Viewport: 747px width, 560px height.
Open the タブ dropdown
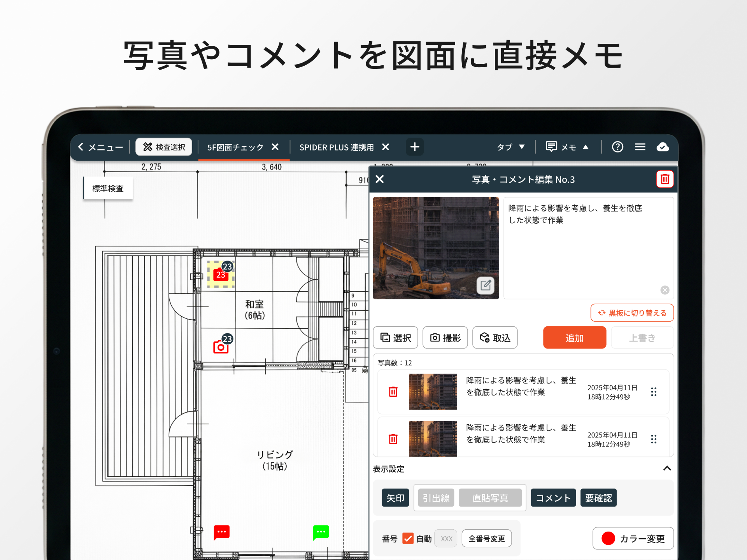[x=511, y=147]
